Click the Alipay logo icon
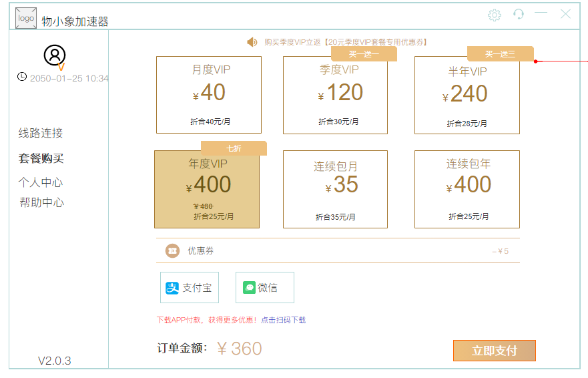 point(172,288)
